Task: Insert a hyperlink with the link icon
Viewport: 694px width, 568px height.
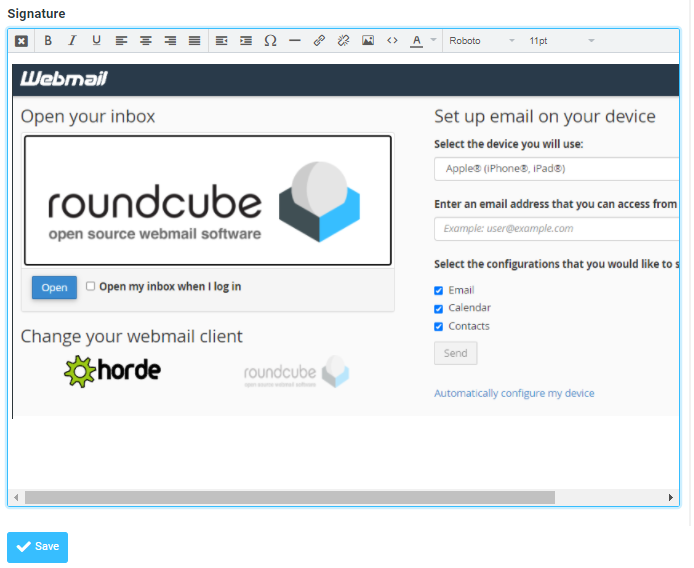Action: tap(319, 41)
